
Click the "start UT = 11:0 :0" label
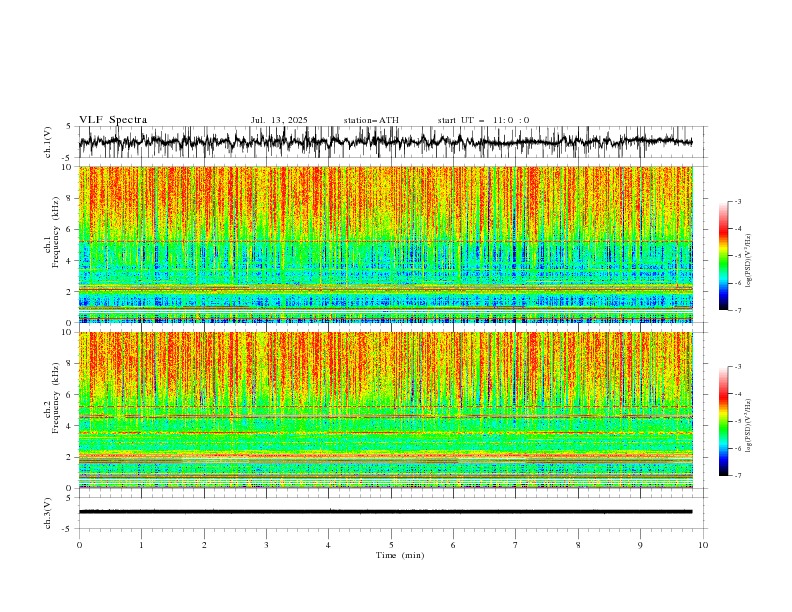(483, 120)
